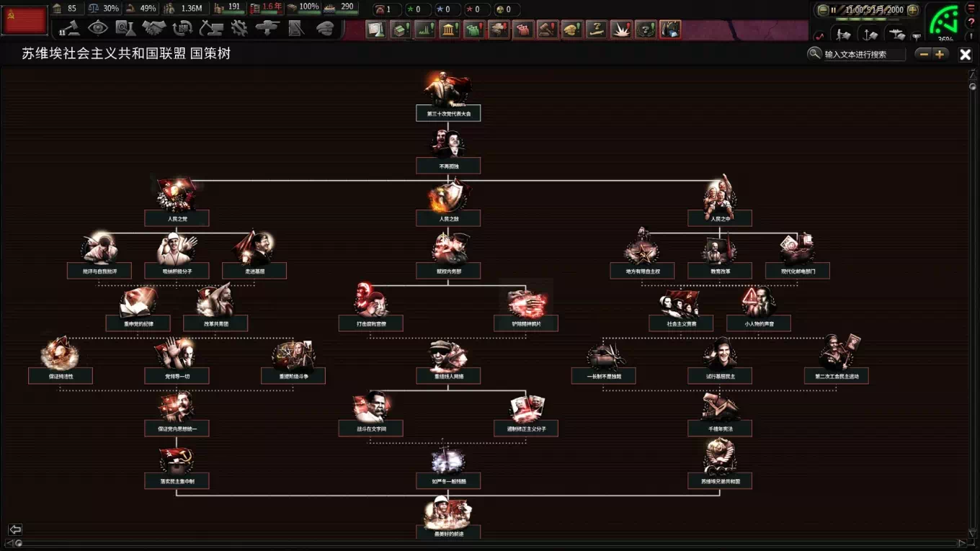Click the 批评与自我批评 focus icon
The height and width of the screenshot is (551, 980).
[99, 248]
